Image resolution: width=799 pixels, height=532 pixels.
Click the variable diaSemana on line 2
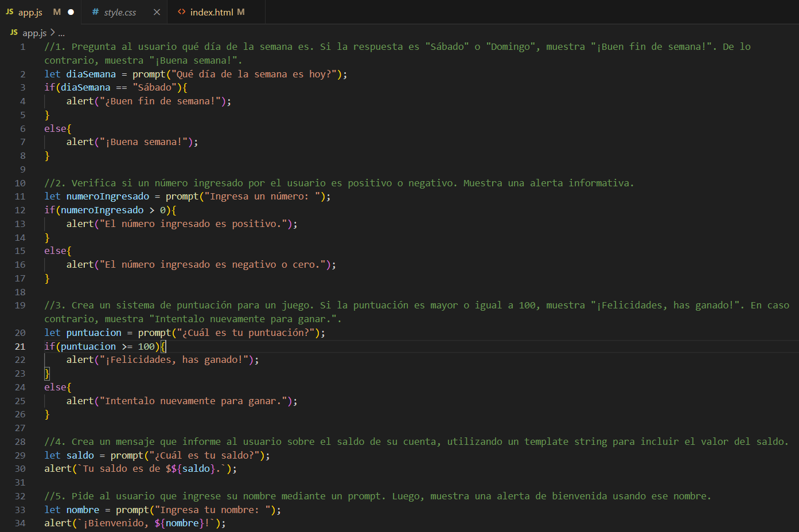(x=91, y=74)
